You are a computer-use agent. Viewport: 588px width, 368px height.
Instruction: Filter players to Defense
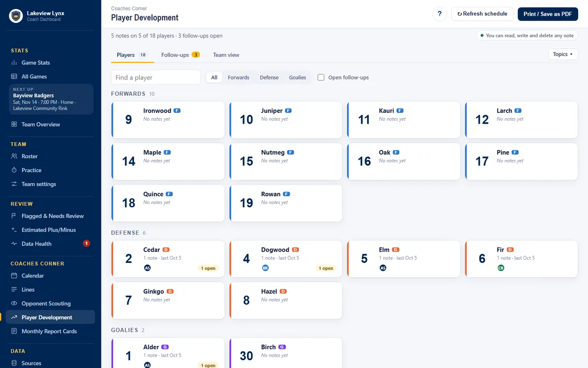(x=269, y=78)
